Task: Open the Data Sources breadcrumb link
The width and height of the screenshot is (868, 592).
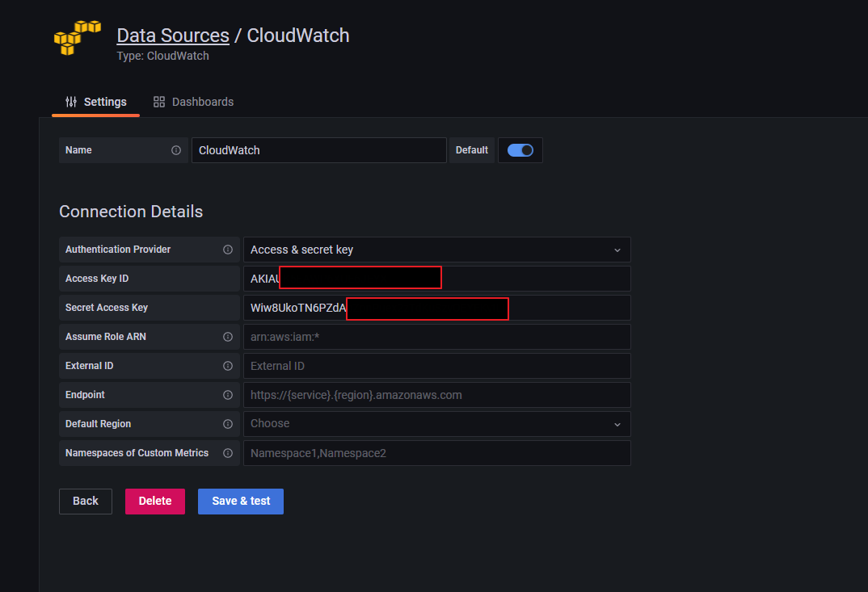Action: (x=173, y=36)
